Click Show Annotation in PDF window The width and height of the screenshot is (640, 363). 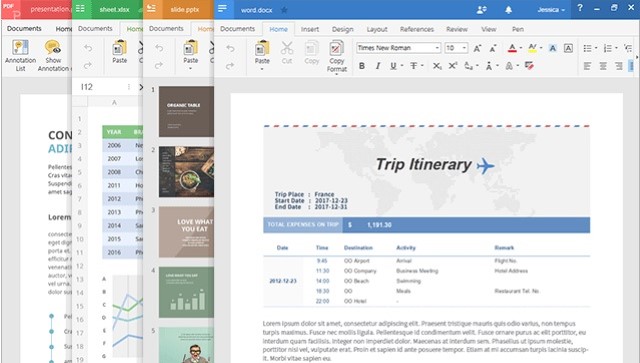pyautogui.click(x=54, y=56)
